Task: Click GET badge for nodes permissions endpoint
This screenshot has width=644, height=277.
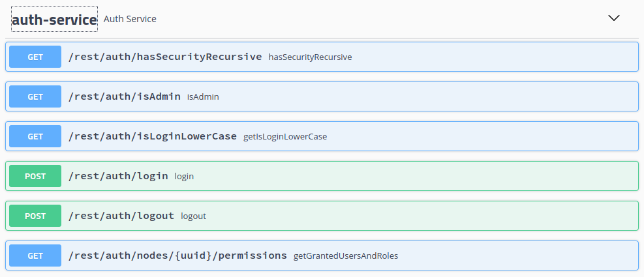Action: point(35,255)
